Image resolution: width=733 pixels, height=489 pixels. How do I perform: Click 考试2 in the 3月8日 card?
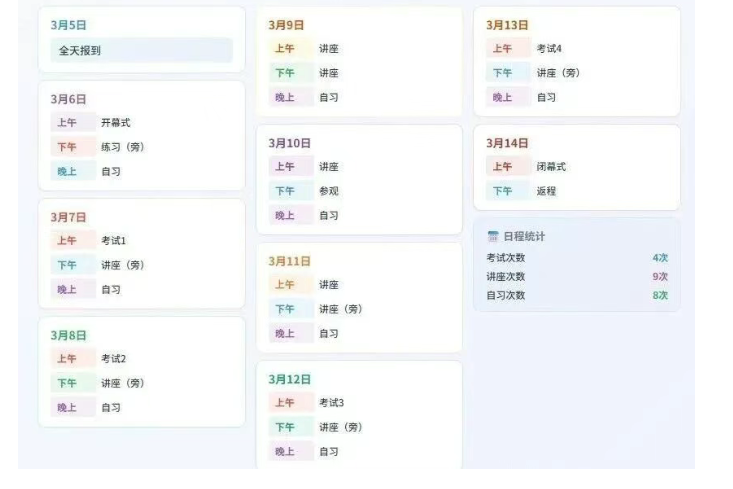point(114,359)
